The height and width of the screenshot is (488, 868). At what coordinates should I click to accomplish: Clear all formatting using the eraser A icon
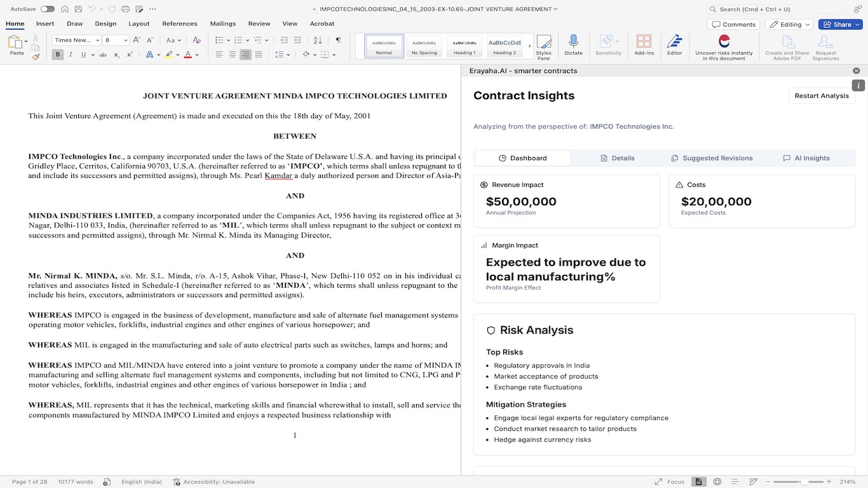coord(196,40)
